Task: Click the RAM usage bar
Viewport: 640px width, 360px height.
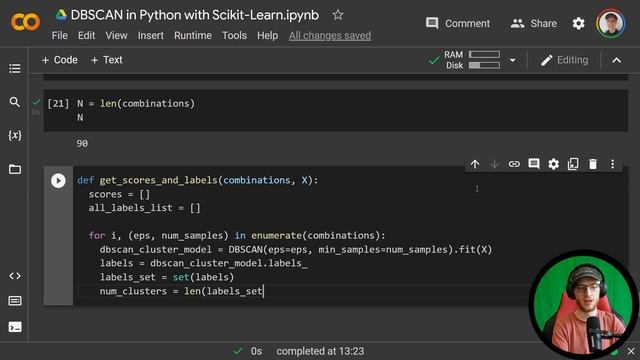Action: coord(484,55)
